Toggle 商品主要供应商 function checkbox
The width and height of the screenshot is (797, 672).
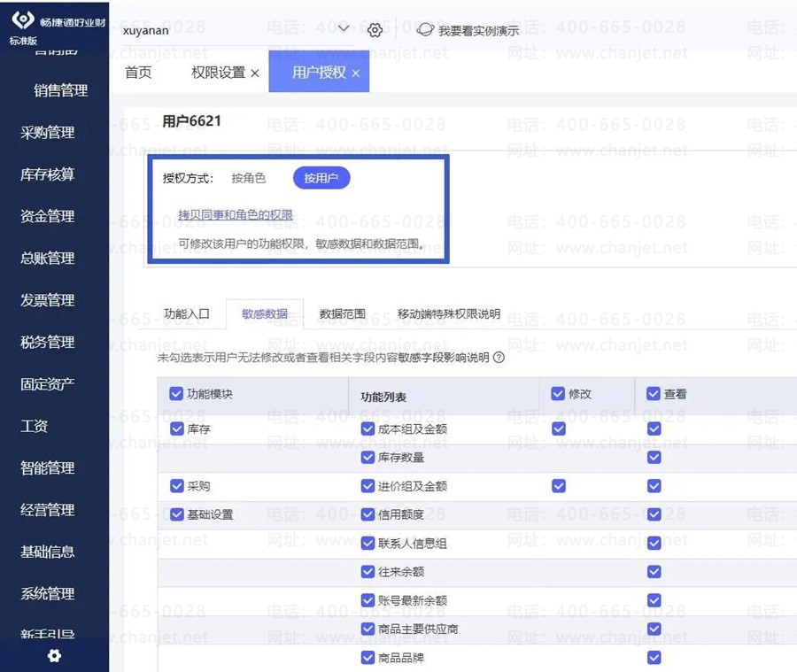[368, 629]
